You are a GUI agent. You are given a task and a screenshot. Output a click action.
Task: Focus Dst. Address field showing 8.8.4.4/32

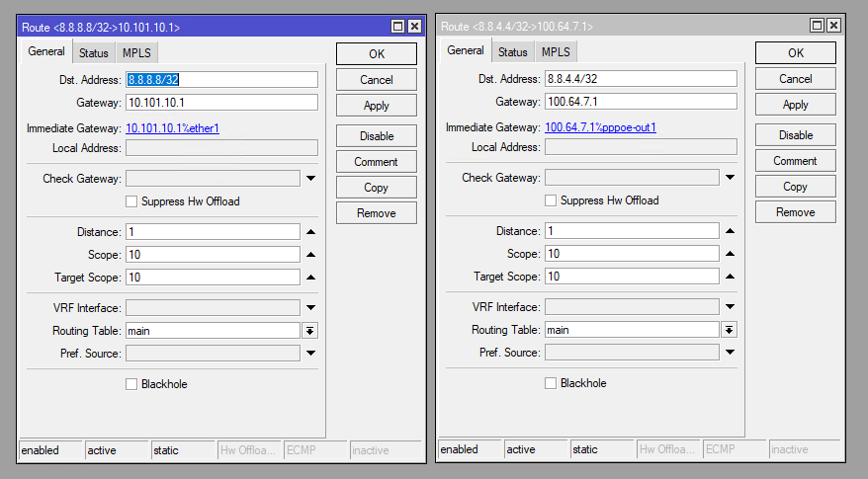[641, 79]
